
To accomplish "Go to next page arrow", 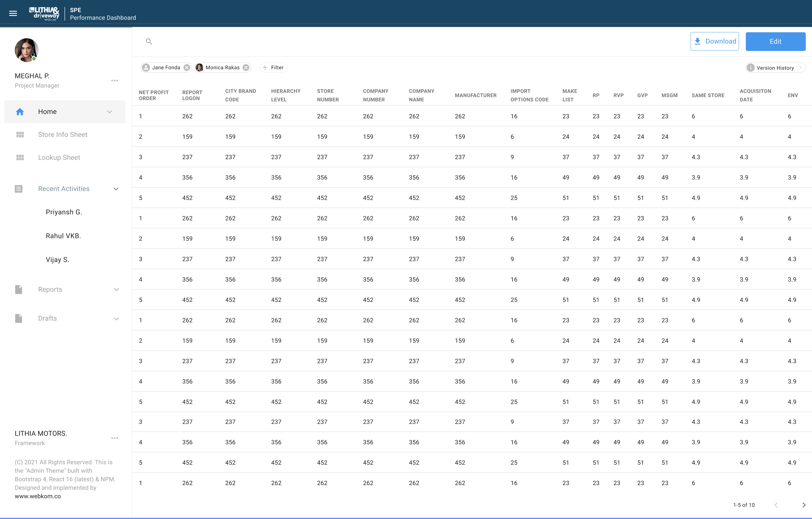I will (x=804, y=505).
